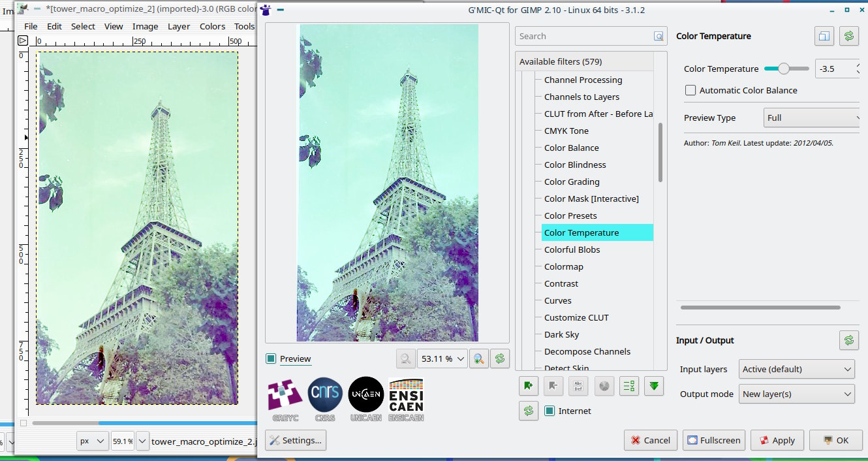Click the add fave bookmark icon

click(528, 386)
